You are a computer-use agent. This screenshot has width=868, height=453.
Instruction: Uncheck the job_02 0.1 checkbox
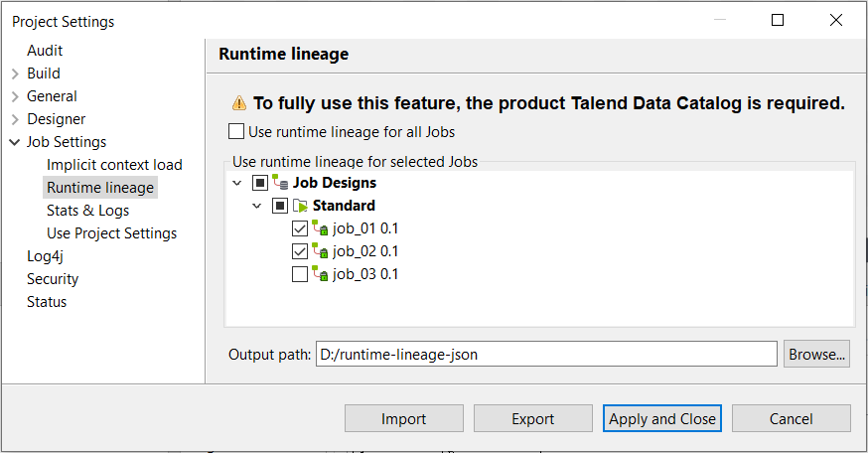pyautogui.click(x=300, y=251)
